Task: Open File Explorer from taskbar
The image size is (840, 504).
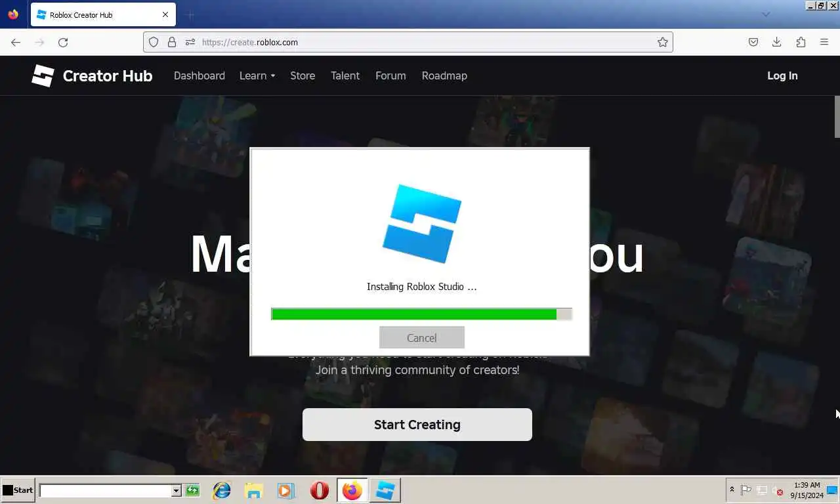Action: (254, 490)
